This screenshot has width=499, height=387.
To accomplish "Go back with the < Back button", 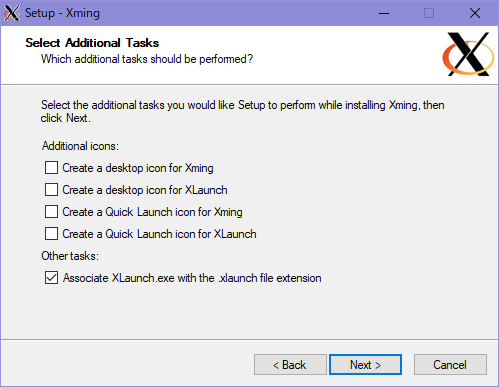I will point(290,365).
